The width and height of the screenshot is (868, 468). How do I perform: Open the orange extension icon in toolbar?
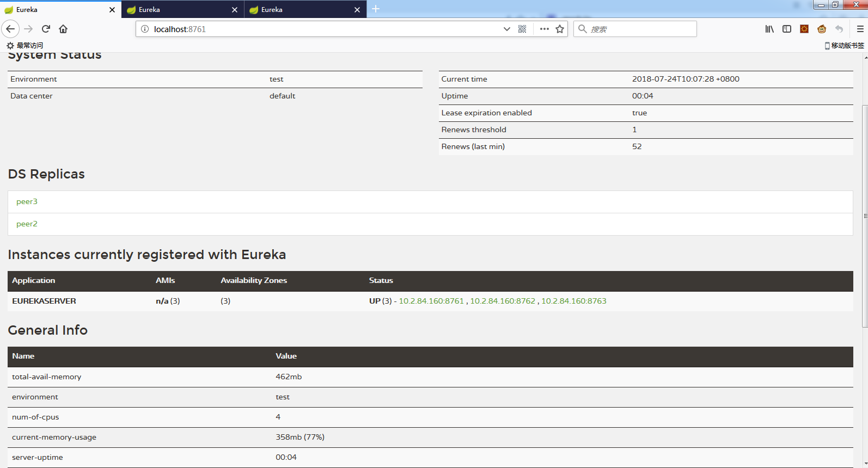[x=804, y=29]
